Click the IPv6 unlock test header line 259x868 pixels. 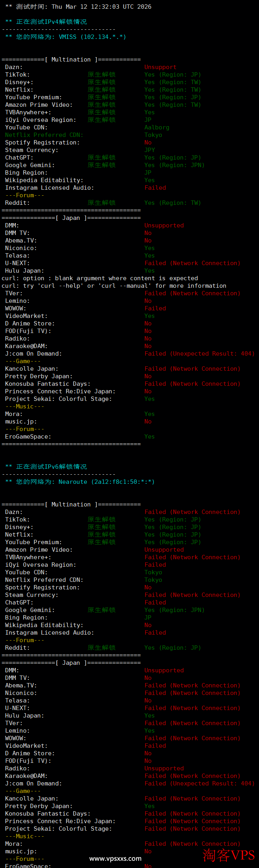pos(46,467)
